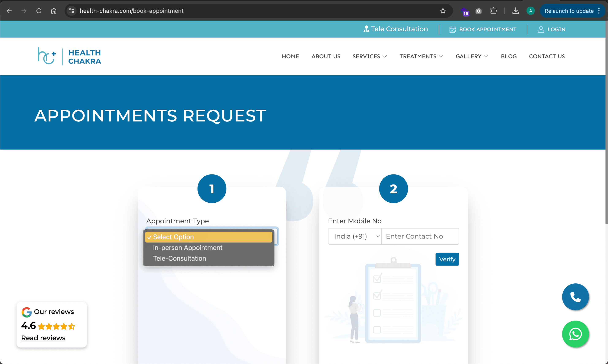Click the browser downloads icon
Image resolution: width=608 pixels, height=364 pixels.
click(516, 11)
